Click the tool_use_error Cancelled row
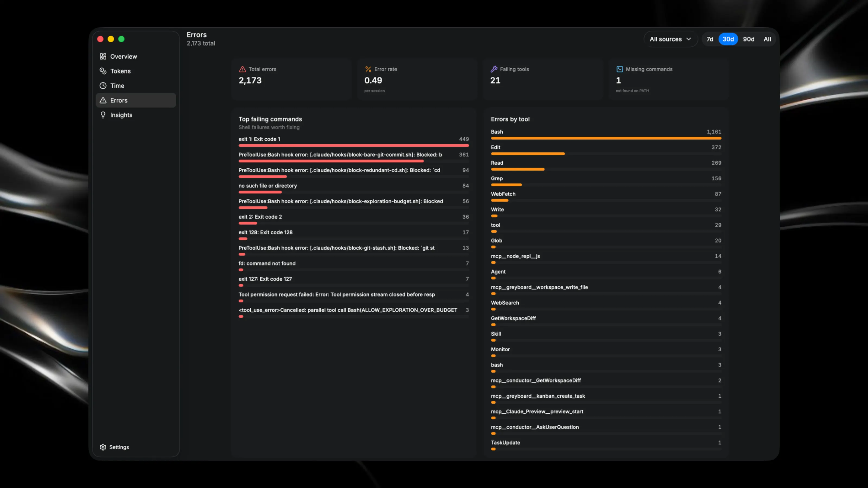Viewport: 868px width, 488px height. coord(353,313)
